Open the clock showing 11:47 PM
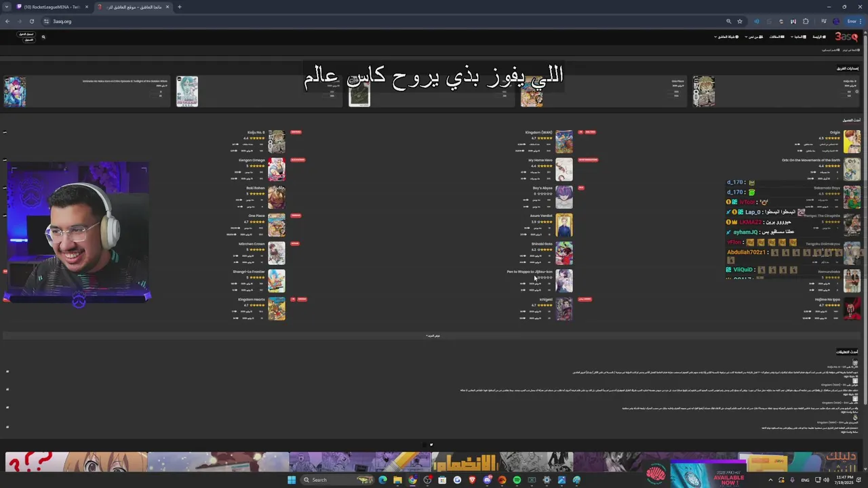Screen dimensions: 868x488 click(845, 480)
